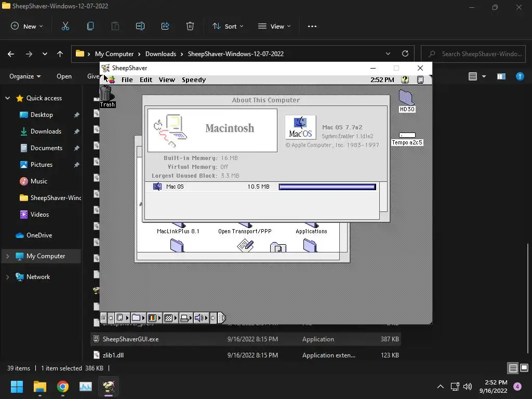Select OneDrive in navigation pane
The height and width of the screenshot is (399, 532).
39,235
